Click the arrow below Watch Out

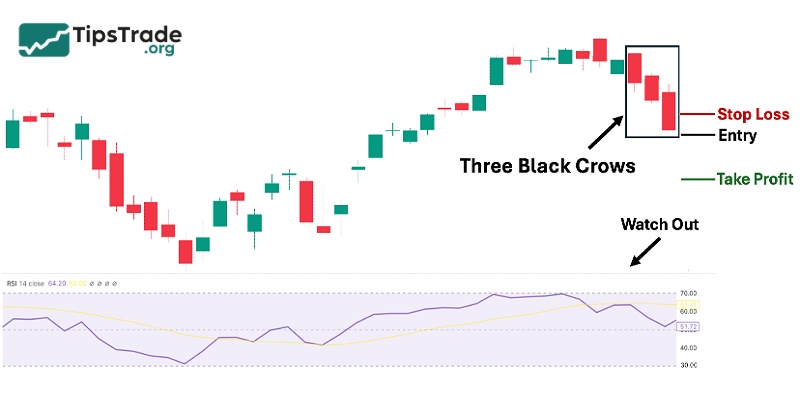pos(643,251)
